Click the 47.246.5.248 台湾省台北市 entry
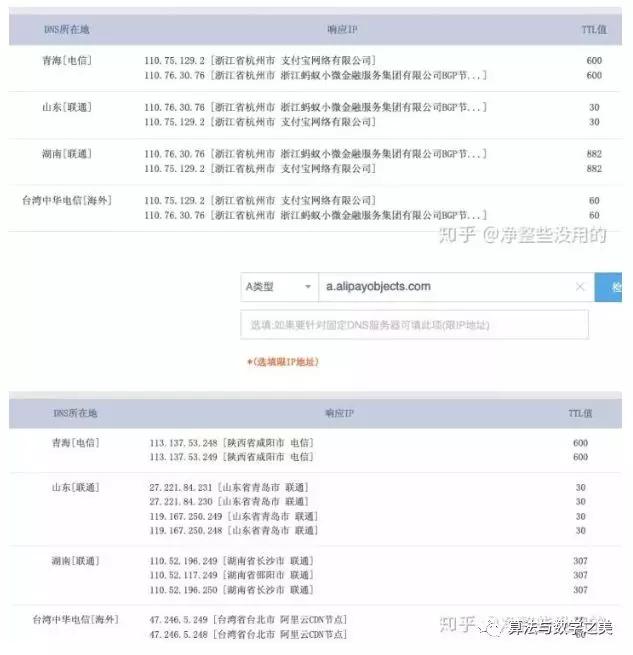 (248, 635)
